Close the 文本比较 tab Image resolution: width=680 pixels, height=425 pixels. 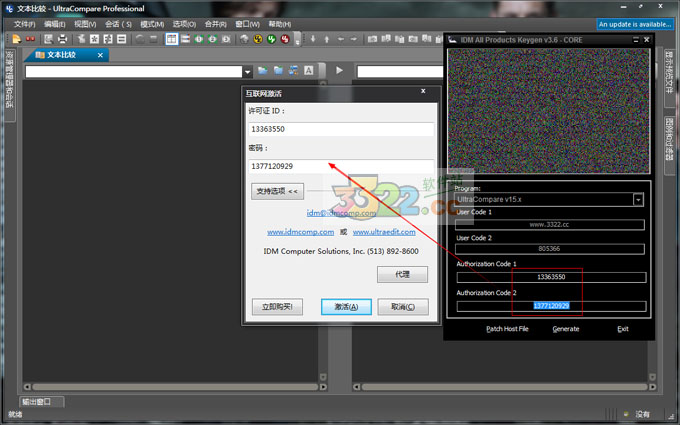click(x=100, y=55)
